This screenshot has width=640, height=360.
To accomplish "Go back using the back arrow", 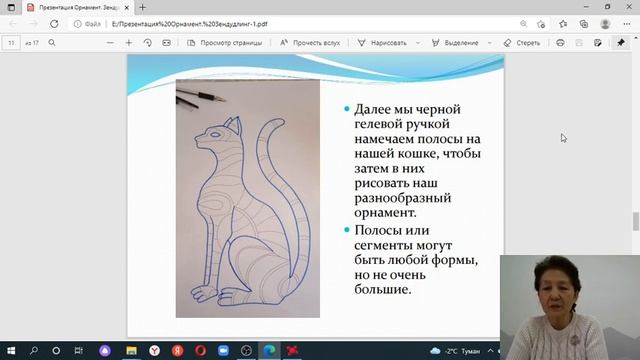I will click(13, 24).
